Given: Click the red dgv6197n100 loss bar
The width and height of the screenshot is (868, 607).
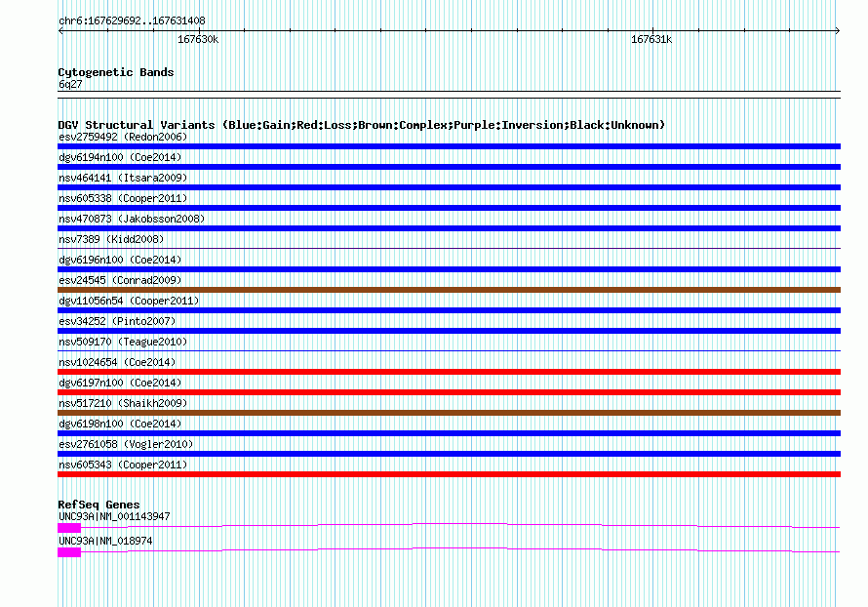Looking at the screenshot, I should [449, 392].
